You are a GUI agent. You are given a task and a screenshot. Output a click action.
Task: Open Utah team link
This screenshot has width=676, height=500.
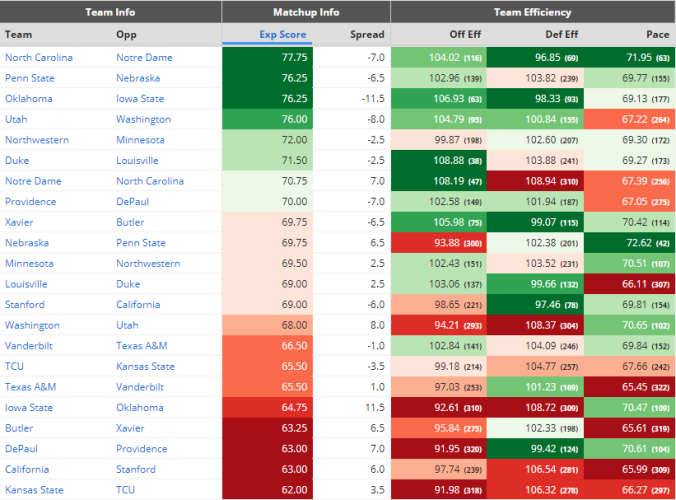16,119
